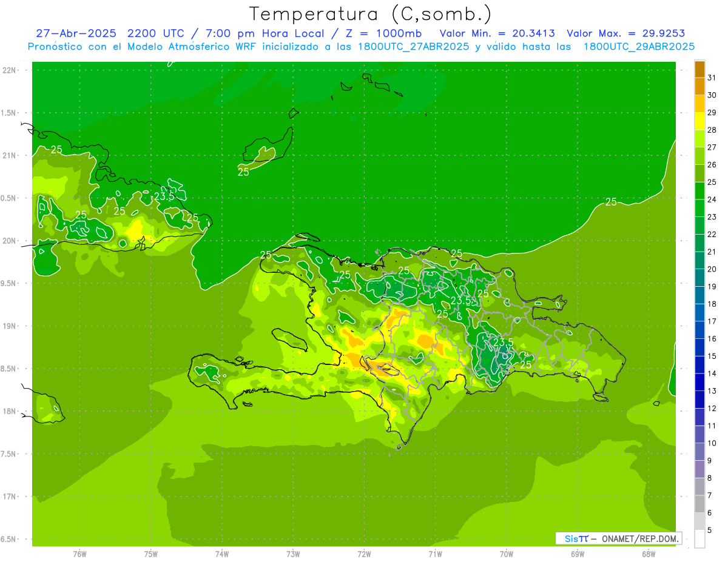Click the "68W" longitude axis label

tap(649, 554)
